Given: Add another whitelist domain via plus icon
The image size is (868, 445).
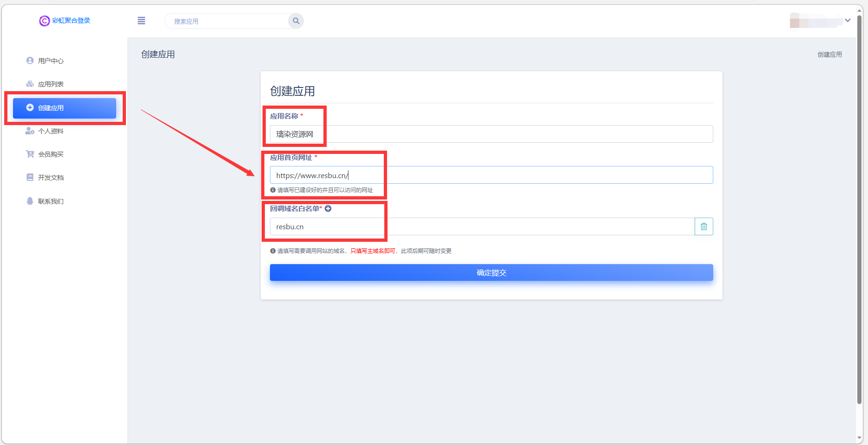Looking at the screenshot, I should [328, 208].
